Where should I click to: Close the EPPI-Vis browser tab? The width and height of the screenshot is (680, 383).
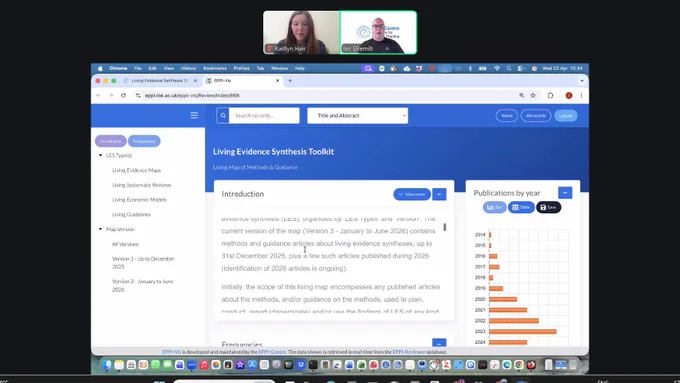pos(278,81)
